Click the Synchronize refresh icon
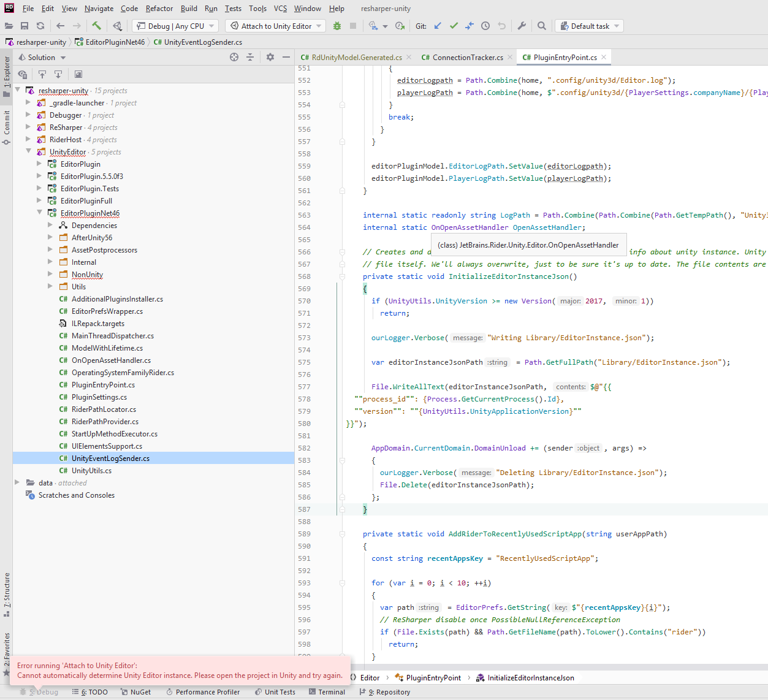Viewport: 768px width, 700px height. tap(40, 26)
